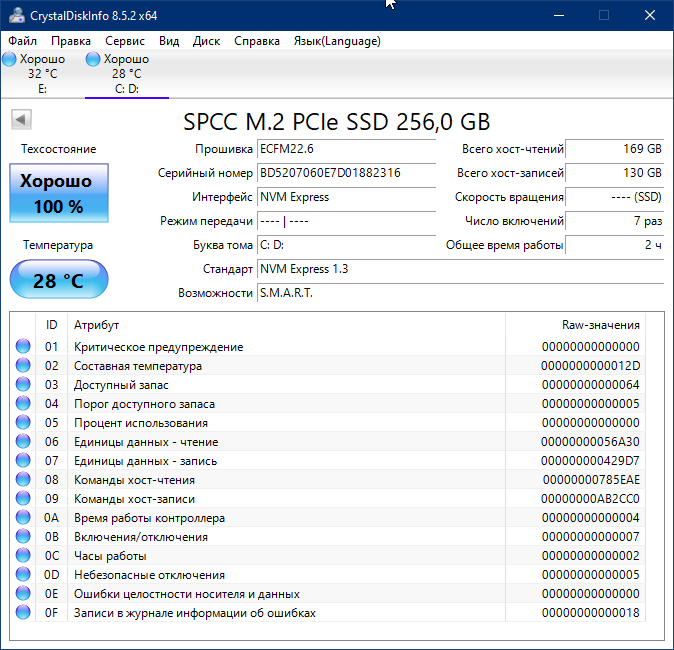Click status orb for attribute 0D
This screenshot has height=650, width=674.
23,574
